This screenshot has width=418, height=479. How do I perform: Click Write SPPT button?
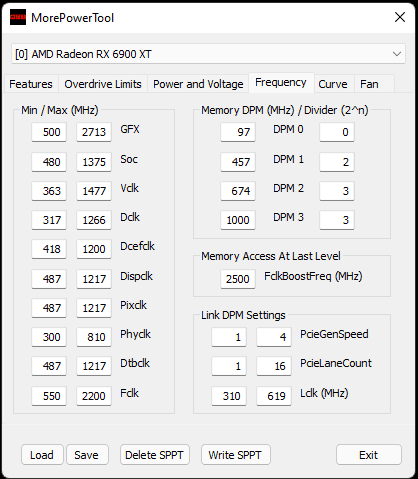(x=235, y=455)
